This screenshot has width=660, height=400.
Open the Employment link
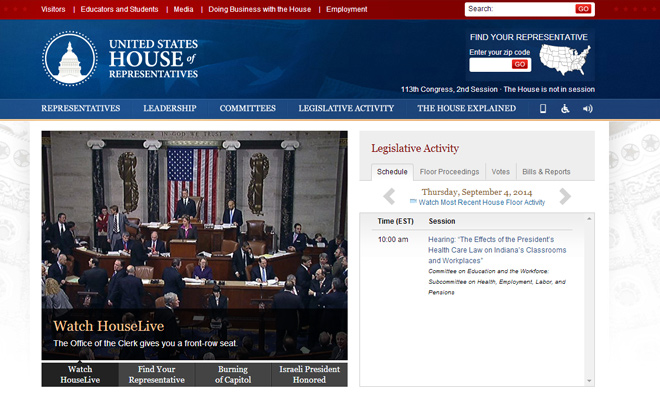click(347, 9)
